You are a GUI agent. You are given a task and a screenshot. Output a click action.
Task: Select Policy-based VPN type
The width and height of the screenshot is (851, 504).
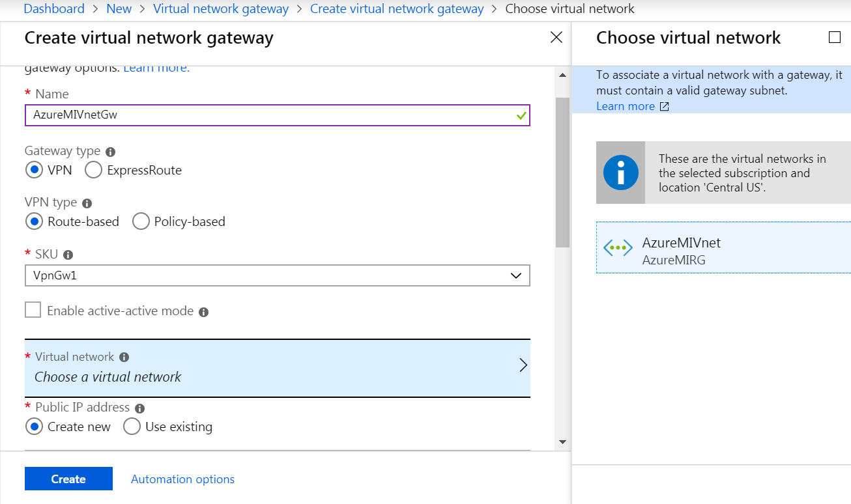[x=141, y=221]
